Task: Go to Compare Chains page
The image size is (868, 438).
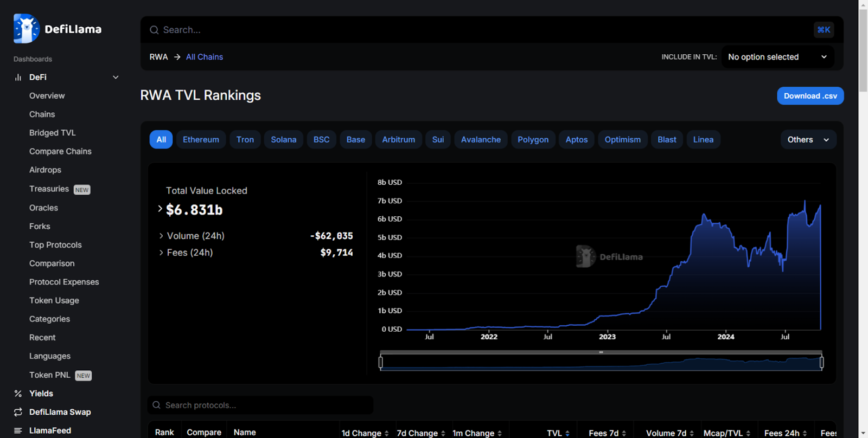Action: pos(60,151)
